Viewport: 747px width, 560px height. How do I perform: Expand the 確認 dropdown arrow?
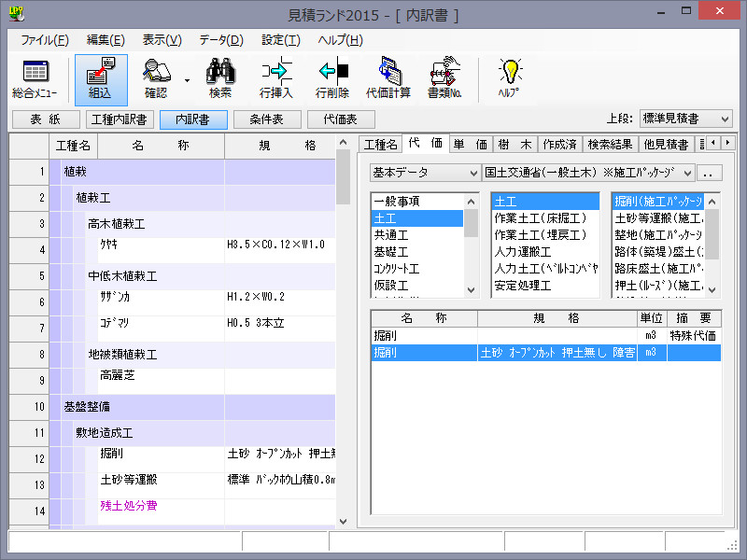point(186,80)
